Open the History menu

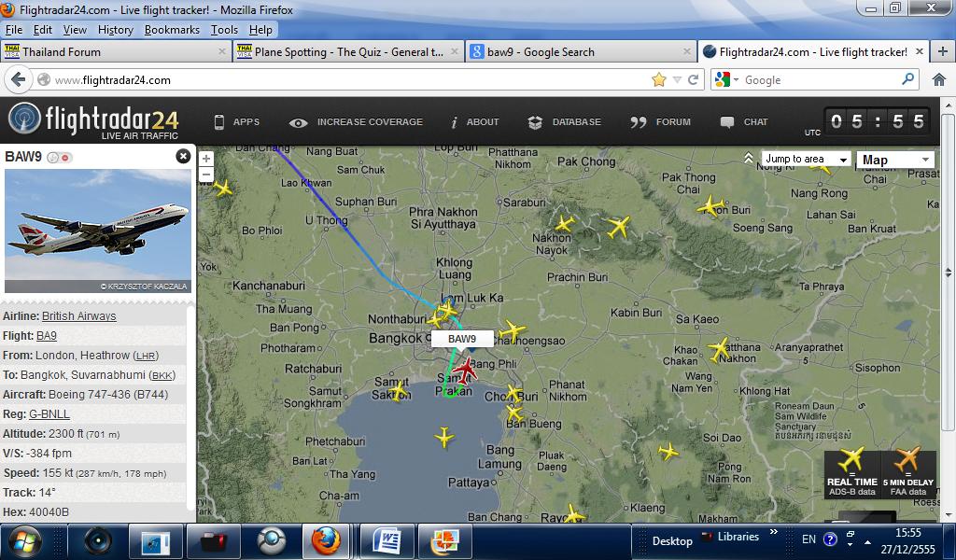(x=115, y=30)
